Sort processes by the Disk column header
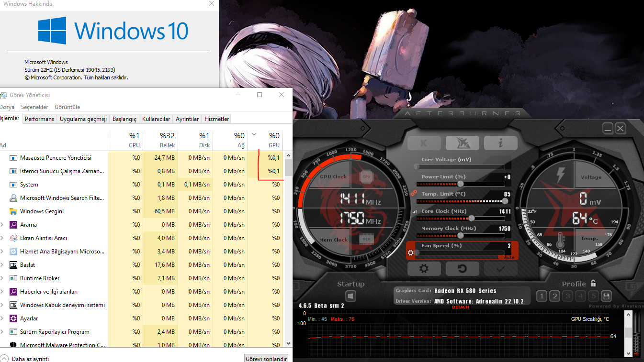This screenshot has width=644, height=362. tap(195, 140)
